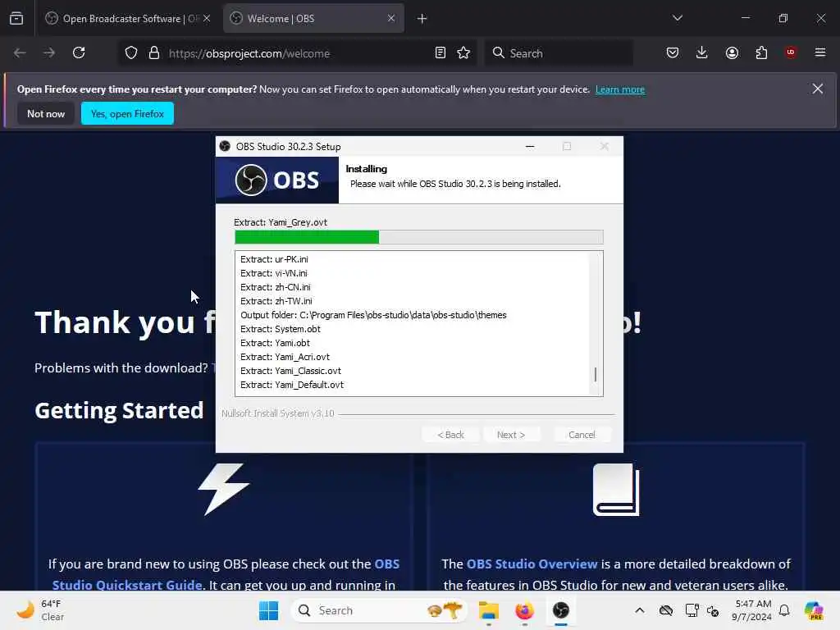
Task: Open Copilot preview icon on taskbar
Action: [x=814, y=610]
